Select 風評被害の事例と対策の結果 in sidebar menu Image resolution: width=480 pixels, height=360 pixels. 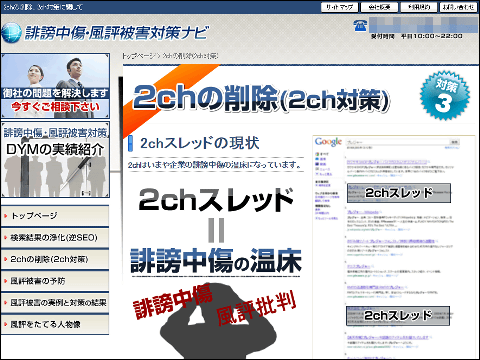tap(55, 302)
